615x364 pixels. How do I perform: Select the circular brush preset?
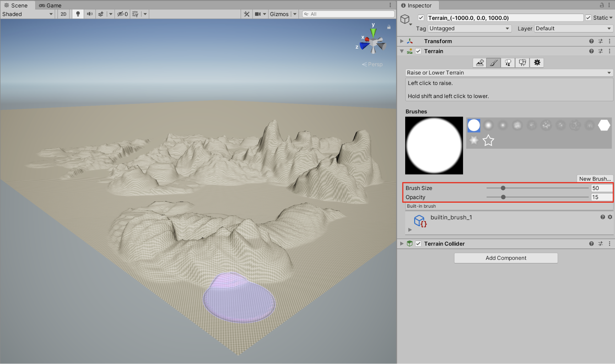point(474,125)
